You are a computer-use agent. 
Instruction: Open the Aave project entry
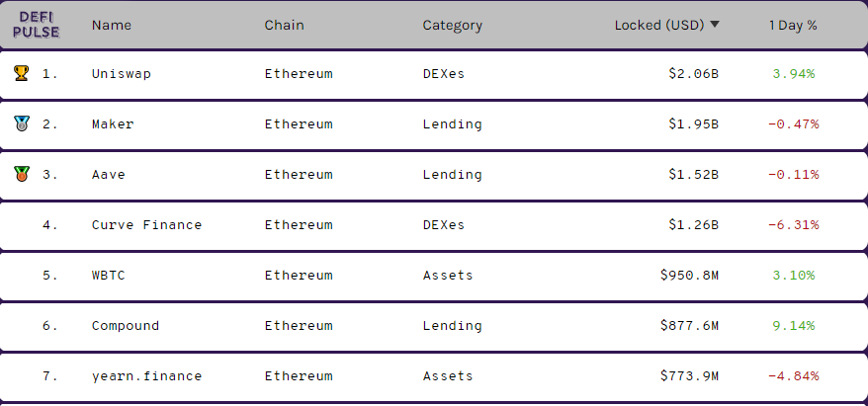click(109, 174)
